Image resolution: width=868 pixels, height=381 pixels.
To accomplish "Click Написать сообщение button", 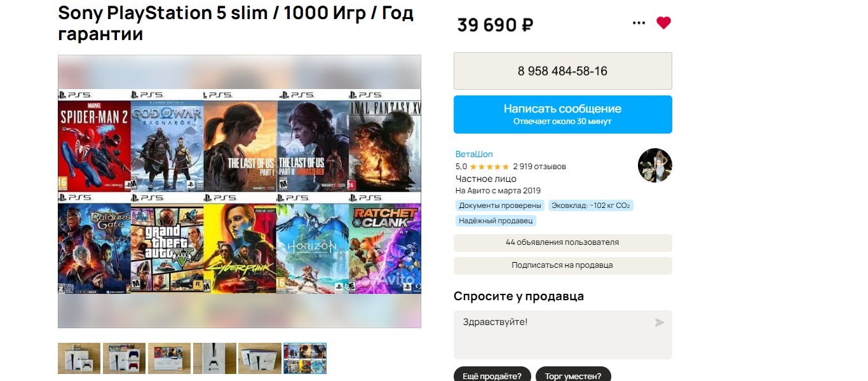I will coord(562,114).
